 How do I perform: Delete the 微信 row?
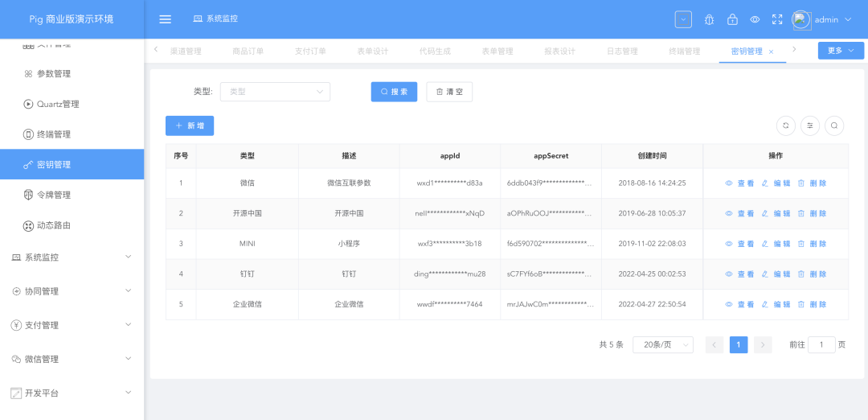coord(812,183)
